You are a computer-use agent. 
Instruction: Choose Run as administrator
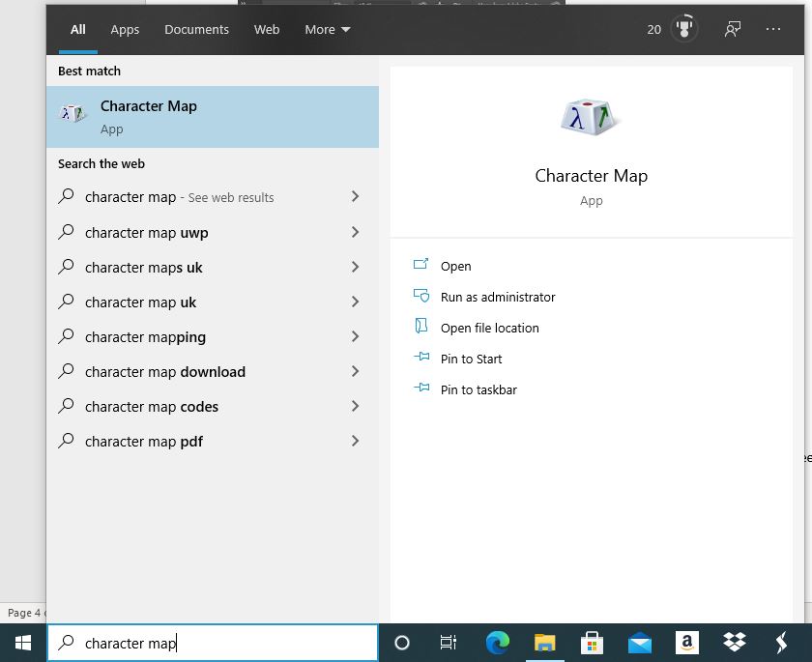pyautogui.click(x=498, y=297)
